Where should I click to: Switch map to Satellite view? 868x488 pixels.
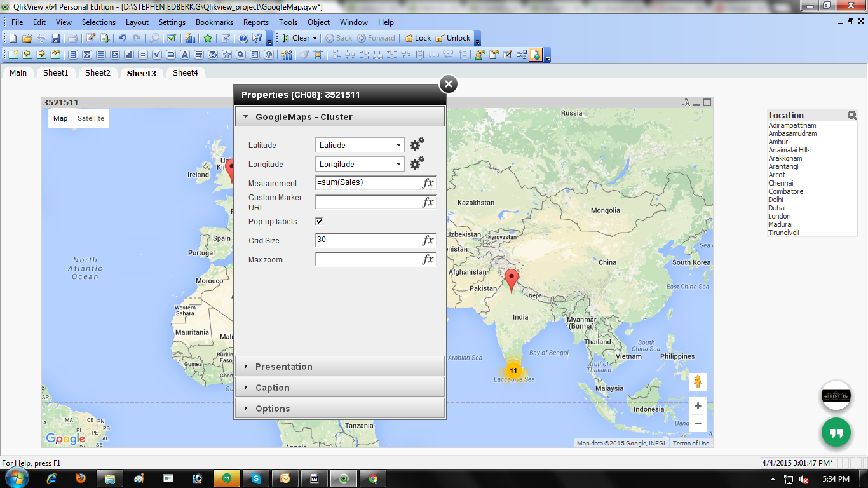[x=91, y=118]
